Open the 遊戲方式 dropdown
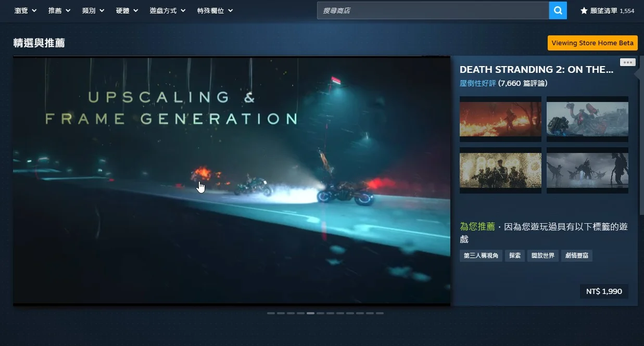The image size is (644, 346). pos(167,10)
